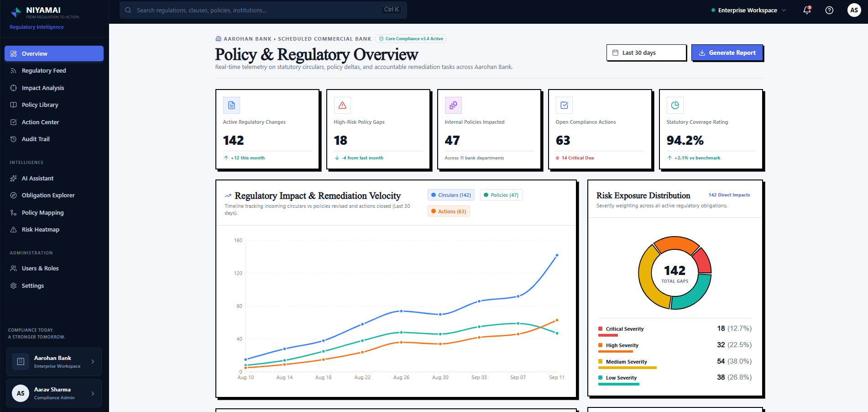The image size is (868, 412).
Task: Click the Generate Report button
Action: (x=727, y=53)
